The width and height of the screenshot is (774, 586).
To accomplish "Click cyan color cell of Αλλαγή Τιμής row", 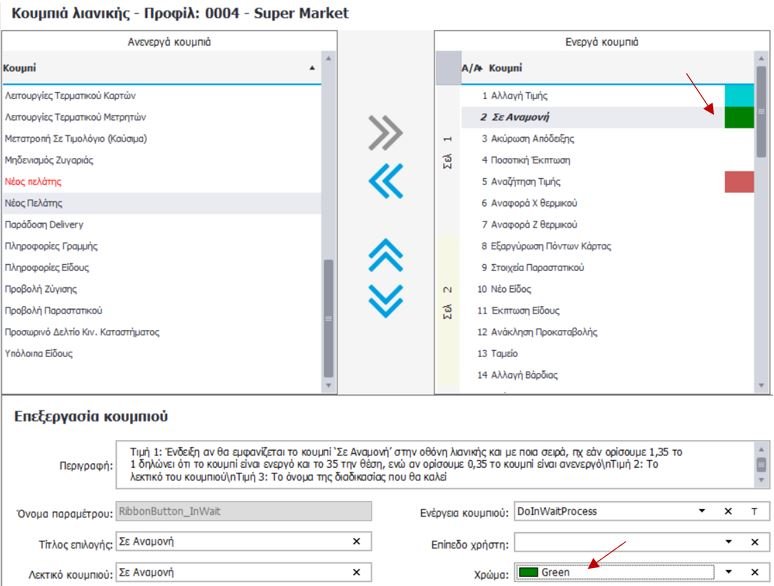I will pyautogui.click(x=738, y=95).
